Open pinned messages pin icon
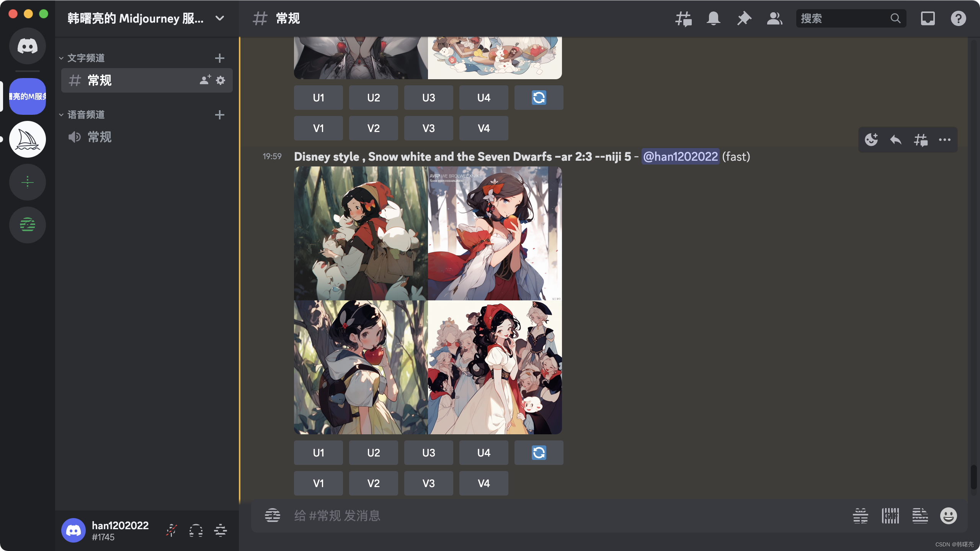This screenshot has height=551, width=980. (x=744, y=18)
